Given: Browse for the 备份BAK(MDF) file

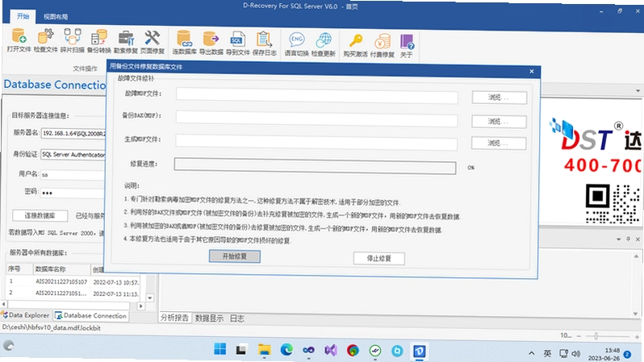Looking at the screenshot, I should 499,122.
